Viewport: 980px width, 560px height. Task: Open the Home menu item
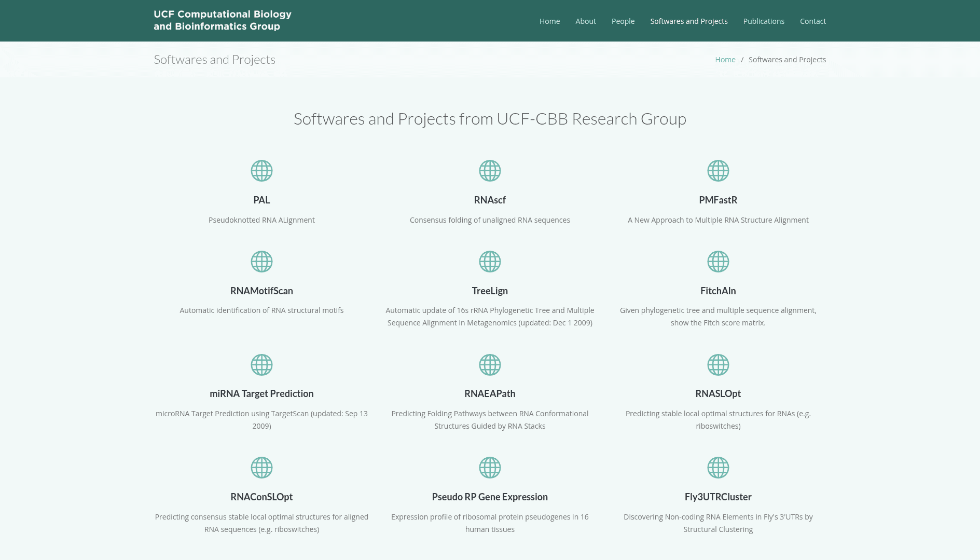(x=549, y=21)
